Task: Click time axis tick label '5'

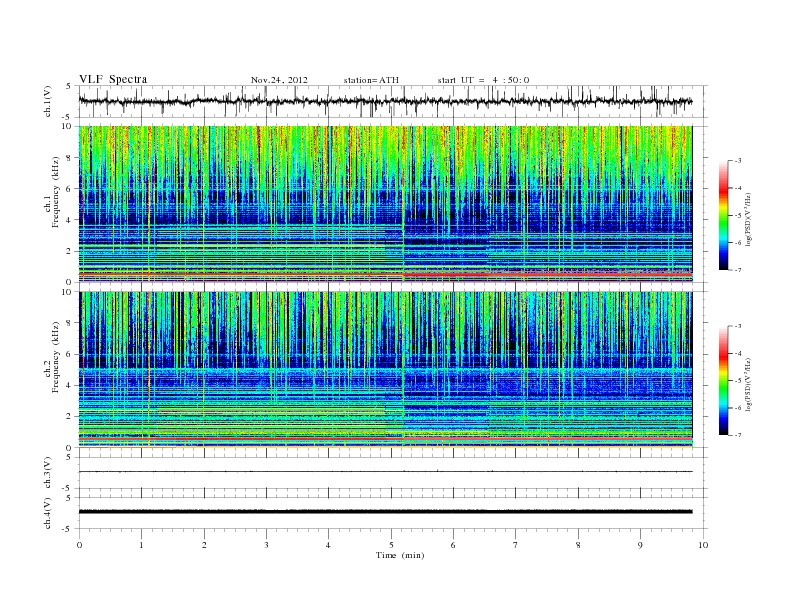Action: (391, 545)
